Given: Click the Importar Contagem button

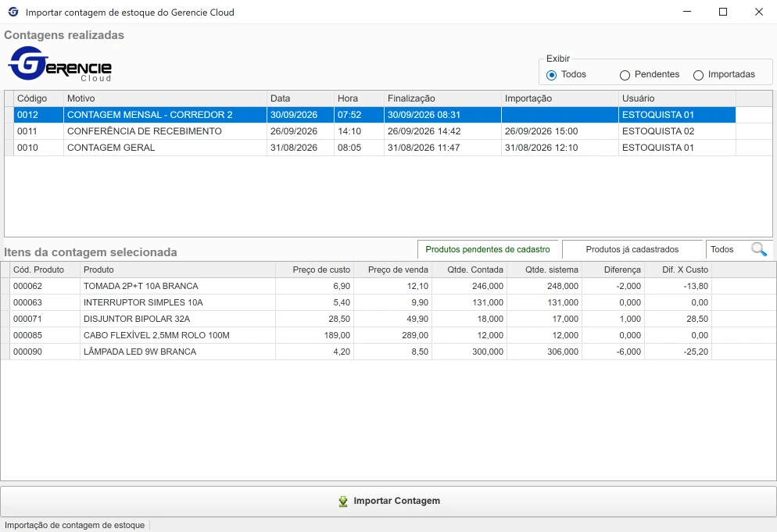Looking at the screenshot, I should (388, 501).
